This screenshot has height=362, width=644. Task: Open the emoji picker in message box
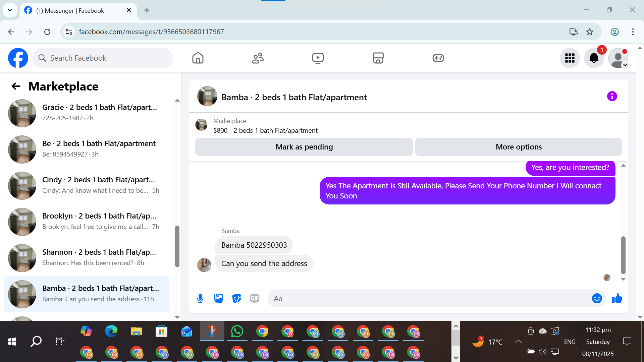(x=597, y=298)
